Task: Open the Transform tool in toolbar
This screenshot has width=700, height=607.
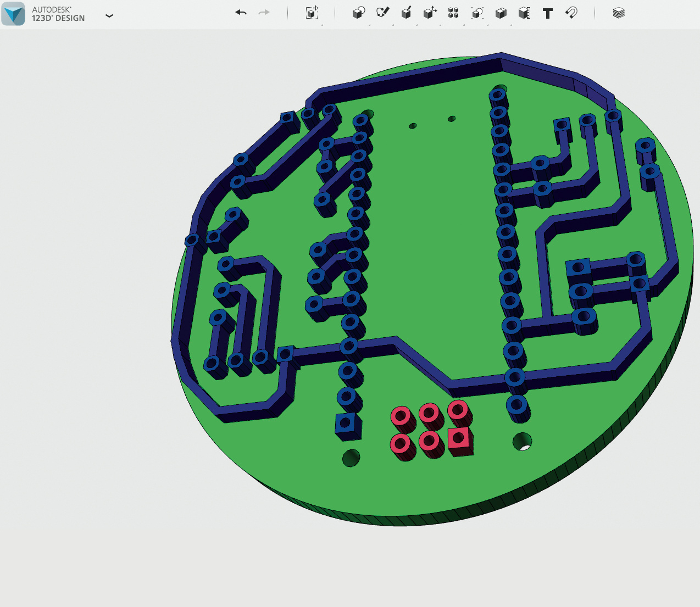Action: pyautogui.click(x=312, y=13)
